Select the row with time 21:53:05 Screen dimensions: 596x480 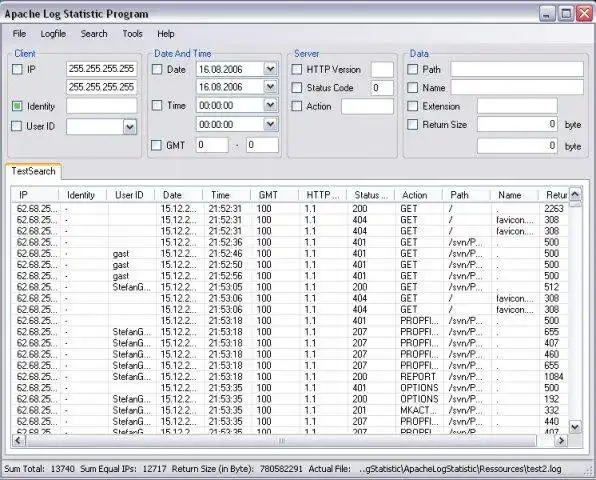click(x=290, y=287)
